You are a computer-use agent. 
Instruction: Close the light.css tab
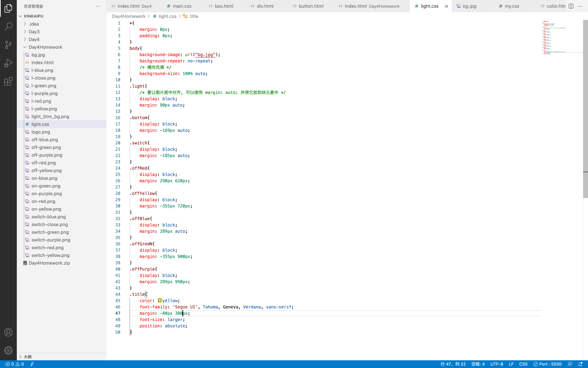[x=446, y=6]
